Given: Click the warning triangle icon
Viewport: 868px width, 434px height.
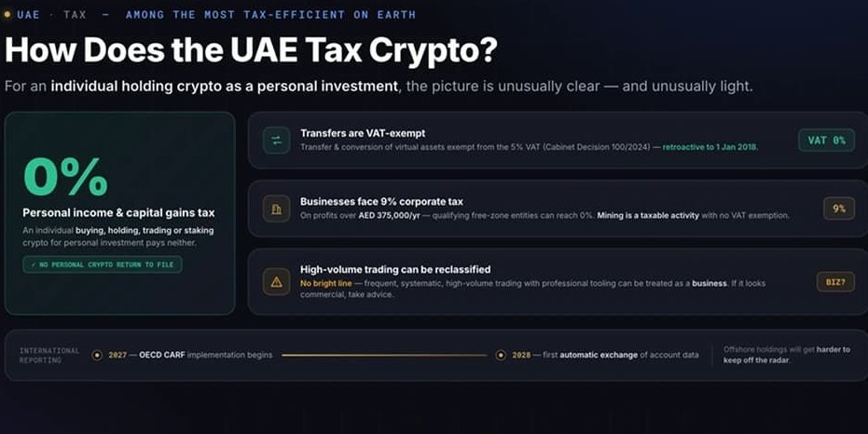Looking at the screenshot, I should coord(276,282).
